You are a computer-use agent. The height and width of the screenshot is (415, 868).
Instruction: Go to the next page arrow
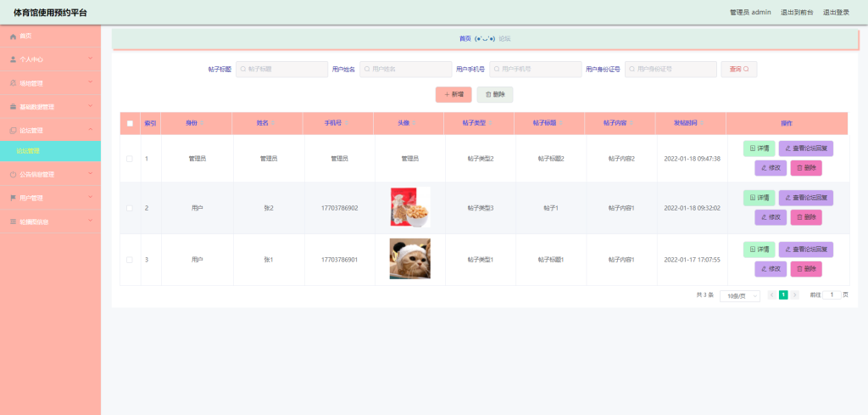pyautogui.click(x=795, y=294)
